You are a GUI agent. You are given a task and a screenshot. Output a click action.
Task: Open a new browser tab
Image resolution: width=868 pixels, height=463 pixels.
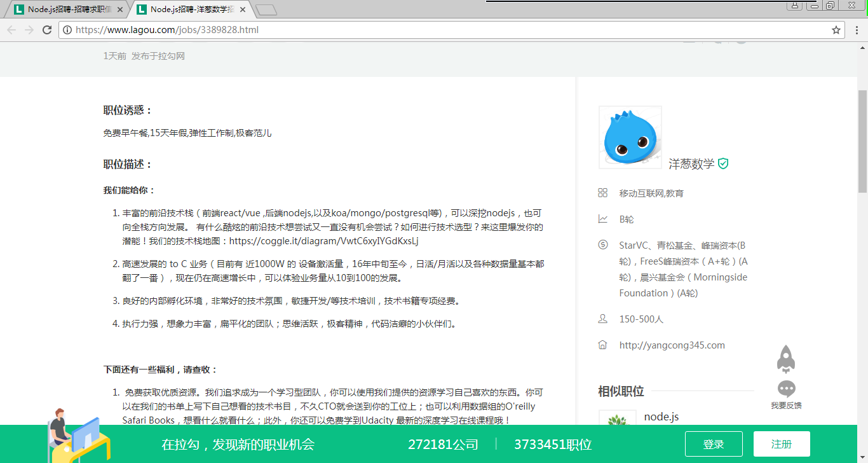267,10
